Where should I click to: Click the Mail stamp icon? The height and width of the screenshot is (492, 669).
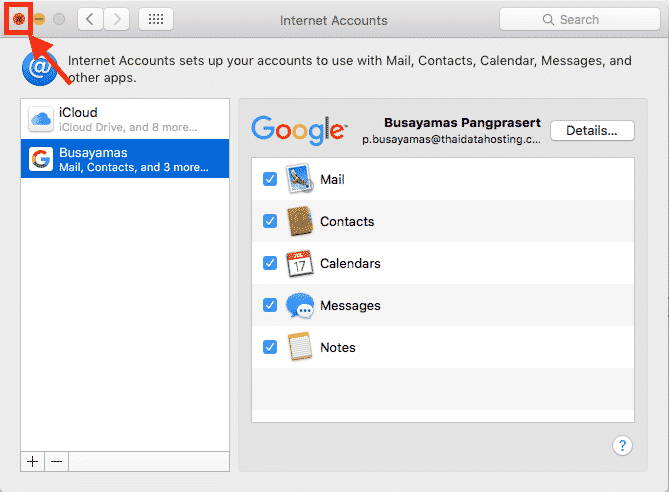[x=300, y=179]
